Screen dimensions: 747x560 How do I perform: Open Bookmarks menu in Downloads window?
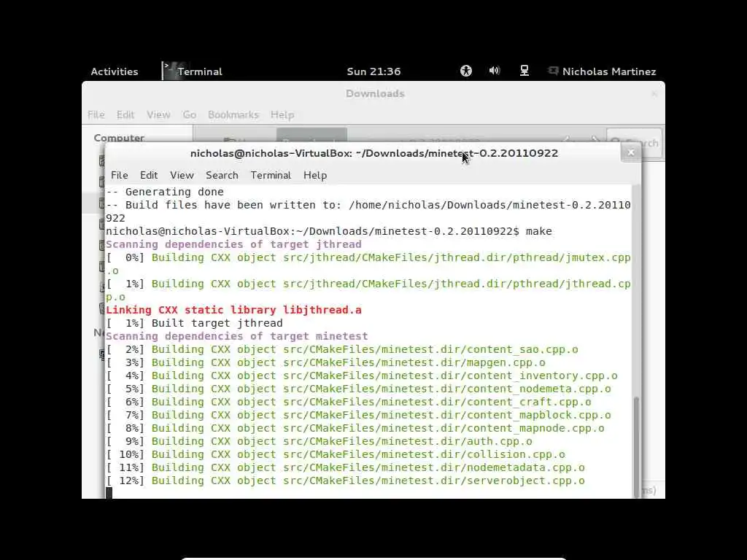coord(233,114)
